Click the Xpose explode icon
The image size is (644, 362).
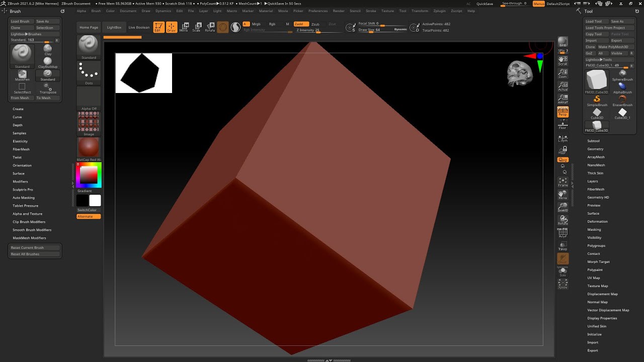[x=562, y=284]
